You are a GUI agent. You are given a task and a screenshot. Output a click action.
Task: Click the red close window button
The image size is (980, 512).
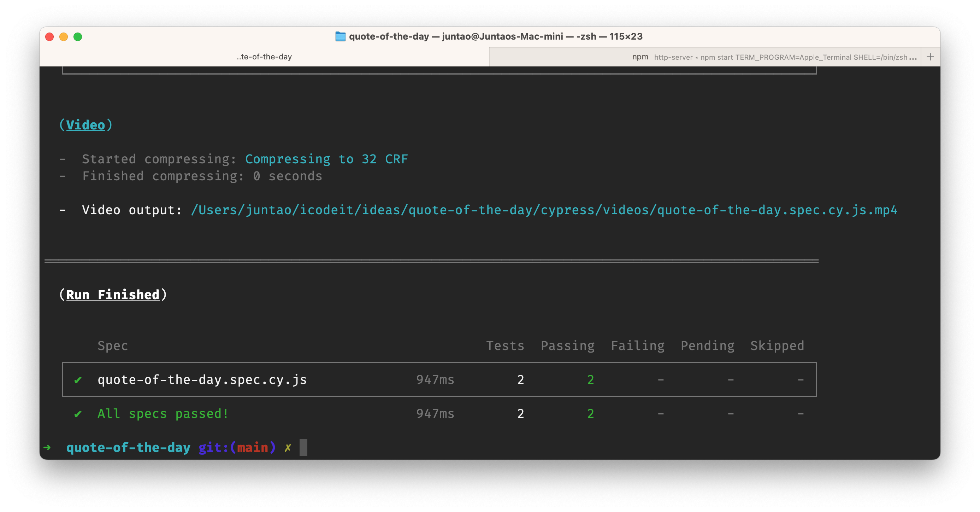tap(49, 37)
